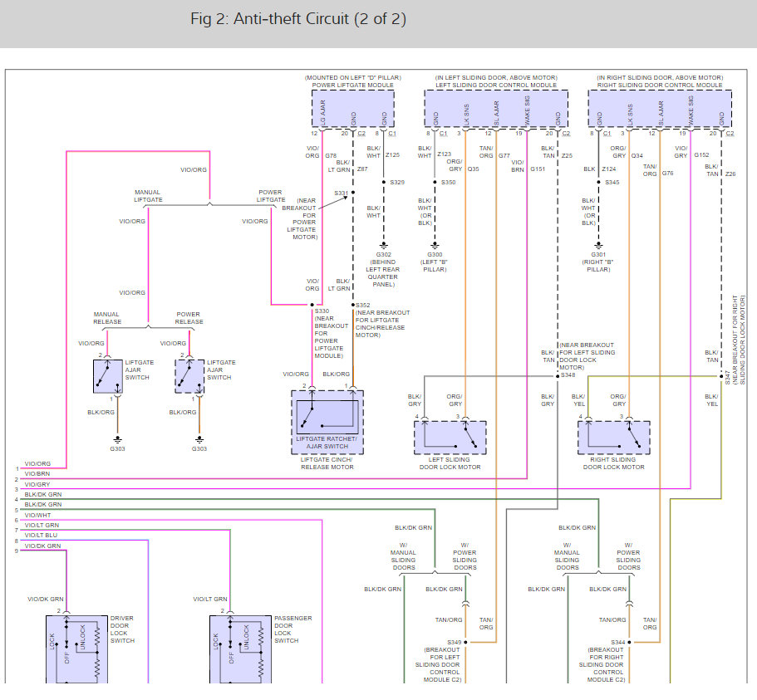Screen dimensions: 757x700
Task: Click the solid-outlined liftgate ajar switch under Manual Release
Action: (108, 376)
